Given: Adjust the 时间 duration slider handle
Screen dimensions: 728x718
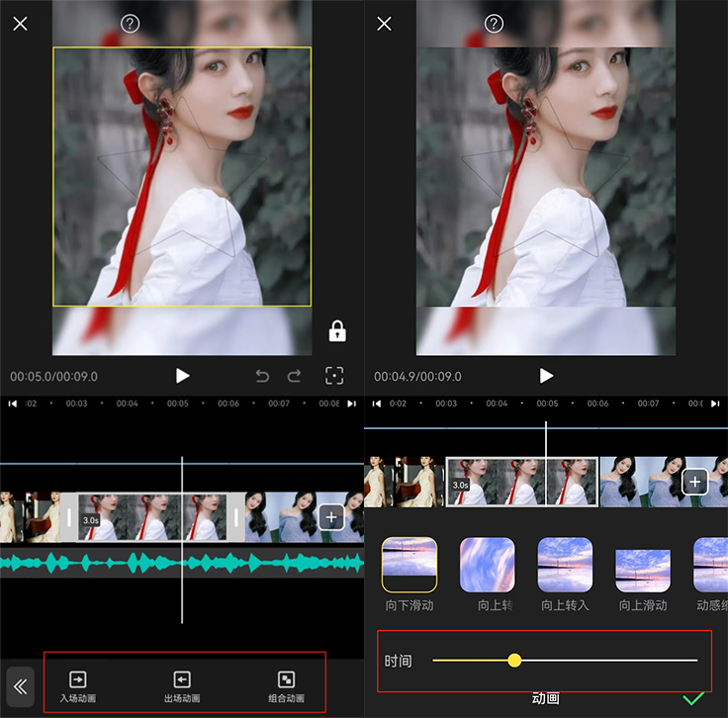Looking at the screenshot, I should coord(514,660).
